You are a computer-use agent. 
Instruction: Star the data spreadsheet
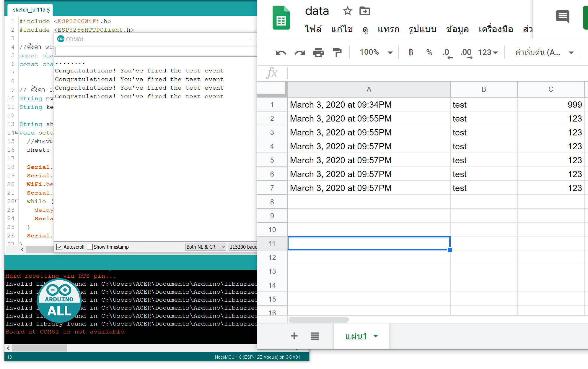(347, 11)
